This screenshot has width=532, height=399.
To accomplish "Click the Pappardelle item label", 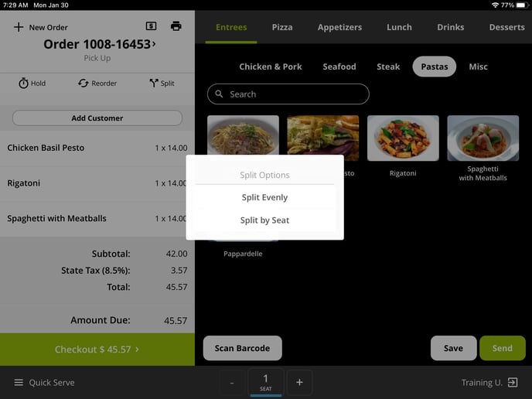I will click(243, 254).
